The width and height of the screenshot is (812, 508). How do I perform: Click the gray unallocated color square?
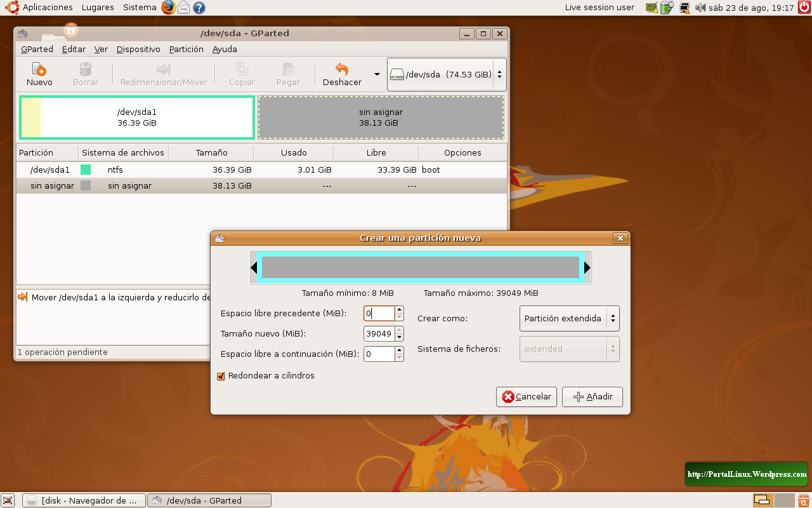click(x=86, y=185)
